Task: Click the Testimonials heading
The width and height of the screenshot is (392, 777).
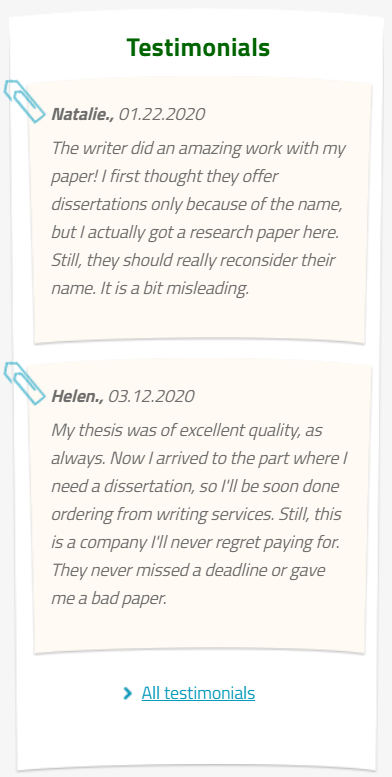Action: pos(198,48)
